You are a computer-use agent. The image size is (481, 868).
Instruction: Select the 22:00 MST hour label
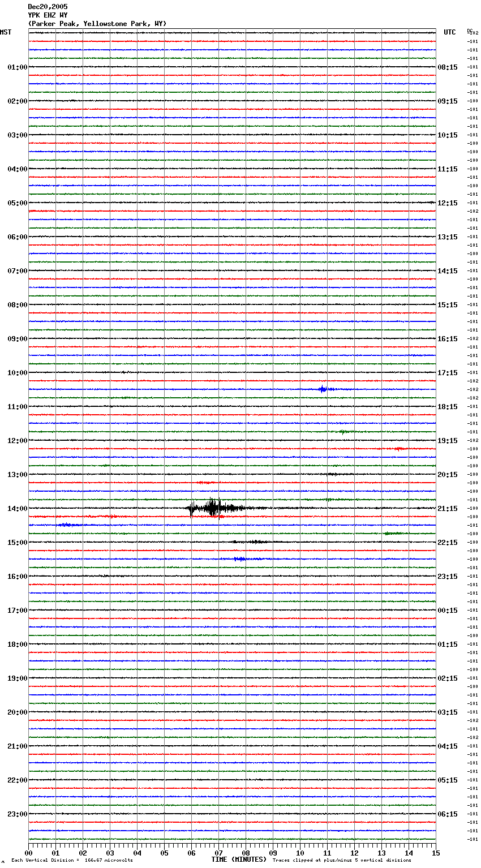(18, 780)
